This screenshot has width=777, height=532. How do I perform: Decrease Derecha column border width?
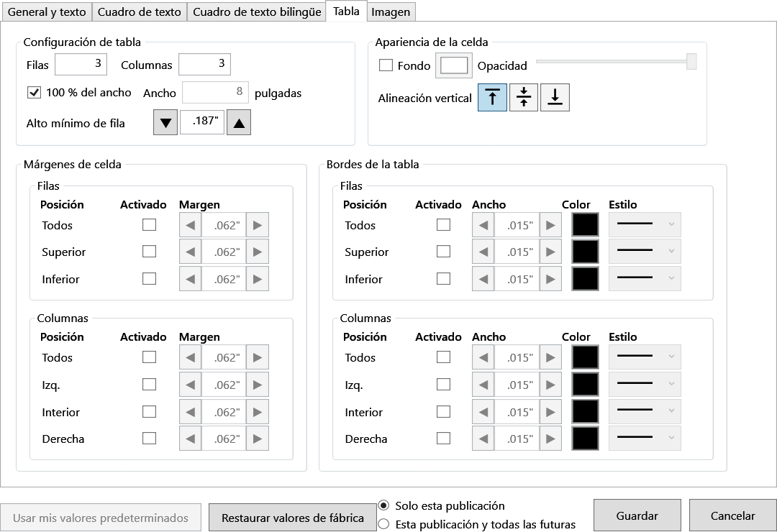(x=483, y=439)
